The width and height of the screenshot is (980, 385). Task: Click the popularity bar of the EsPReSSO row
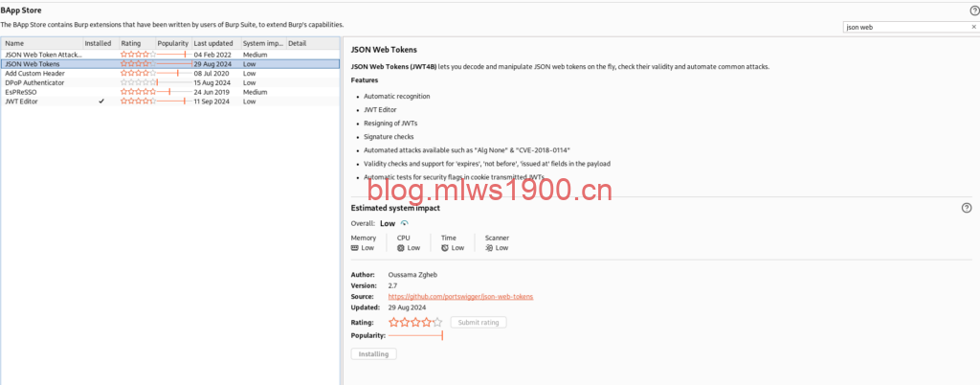pyautogui.click(x=173, y=92)
